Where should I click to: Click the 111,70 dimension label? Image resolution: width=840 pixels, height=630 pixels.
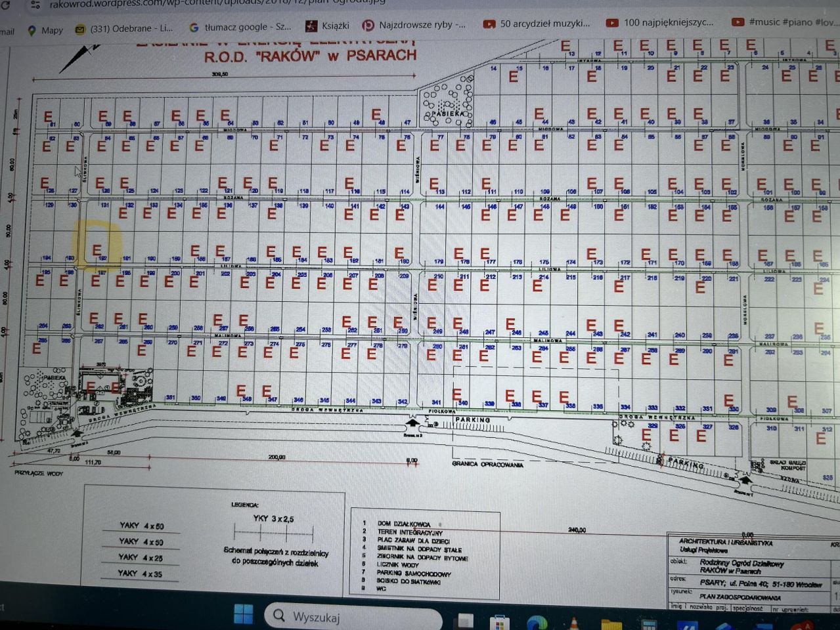[x=93, y=463]
